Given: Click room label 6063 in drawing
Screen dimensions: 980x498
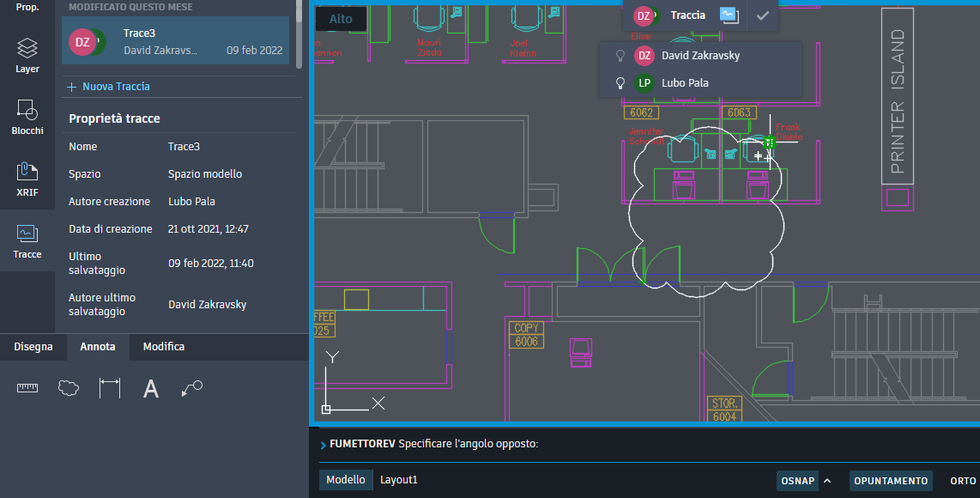Looking at the screenshot, I should (739, 112).
